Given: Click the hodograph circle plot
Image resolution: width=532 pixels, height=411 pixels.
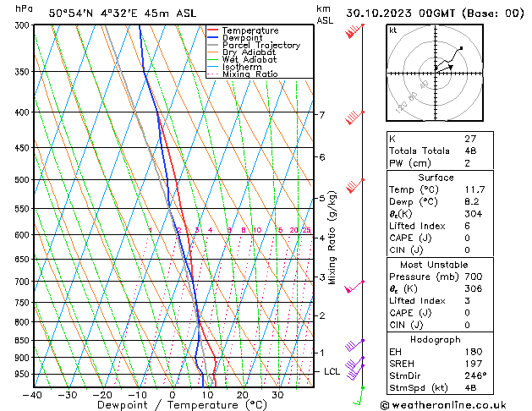Looking at the screenshot, I should 436,74.
